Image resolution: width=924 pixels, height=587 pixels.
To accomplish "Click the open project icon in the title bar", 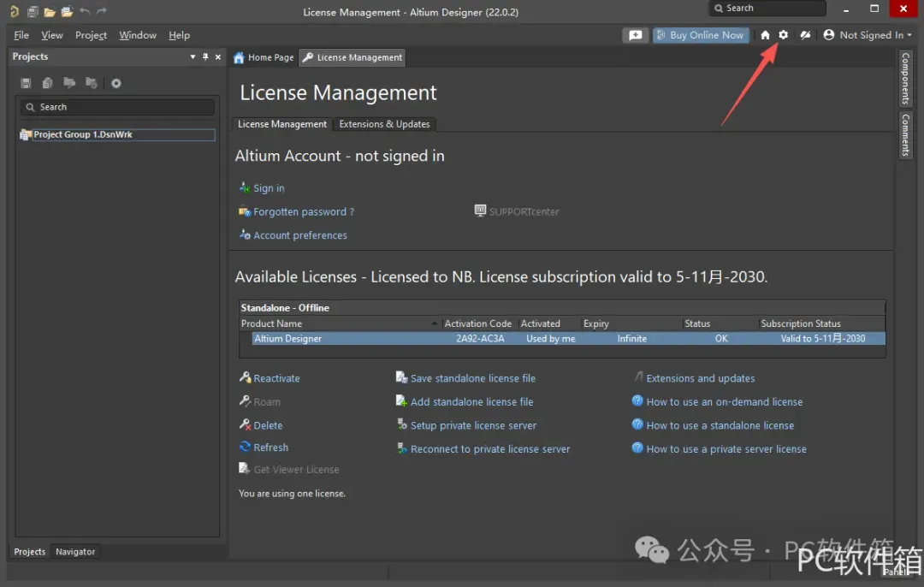I will [x=68, y=11].
